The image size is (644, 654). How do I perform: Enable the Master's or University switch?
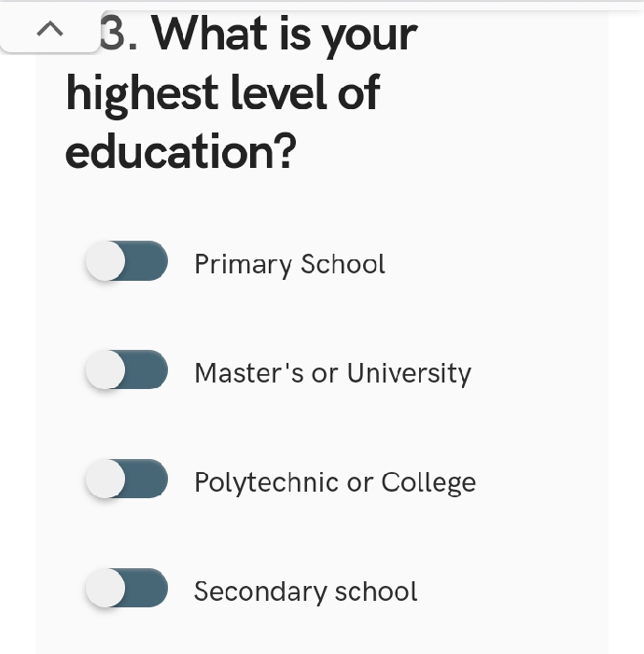click(x=127, y=370)
